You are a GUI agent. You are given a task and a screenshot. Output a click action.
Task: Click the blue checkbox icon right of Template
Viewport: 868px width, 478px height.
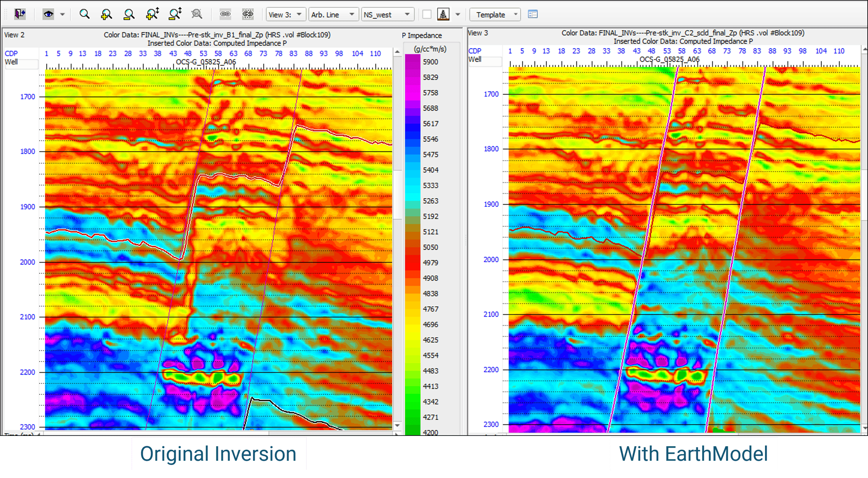[x=532, y=14]
